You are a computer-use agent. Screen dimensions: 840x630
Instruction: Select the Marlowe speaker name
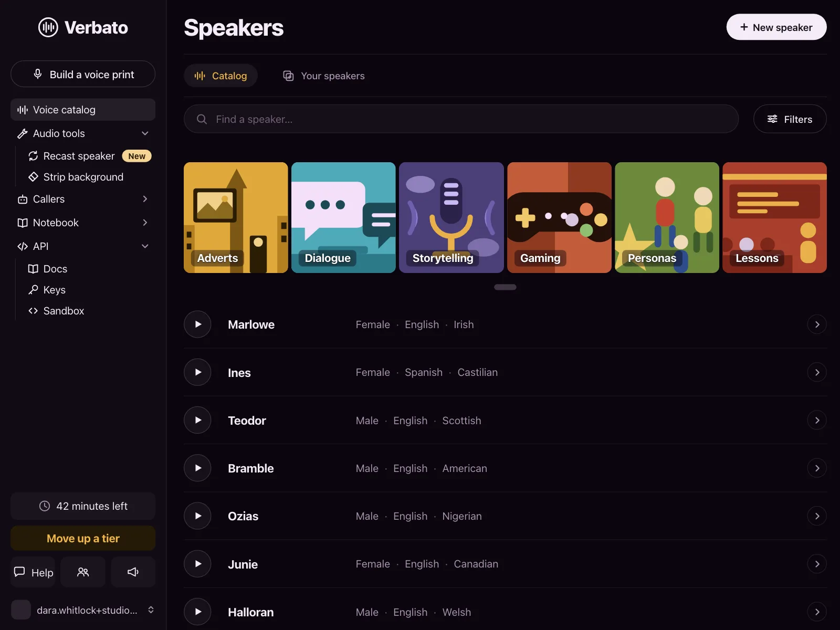(x=251, y=324)
